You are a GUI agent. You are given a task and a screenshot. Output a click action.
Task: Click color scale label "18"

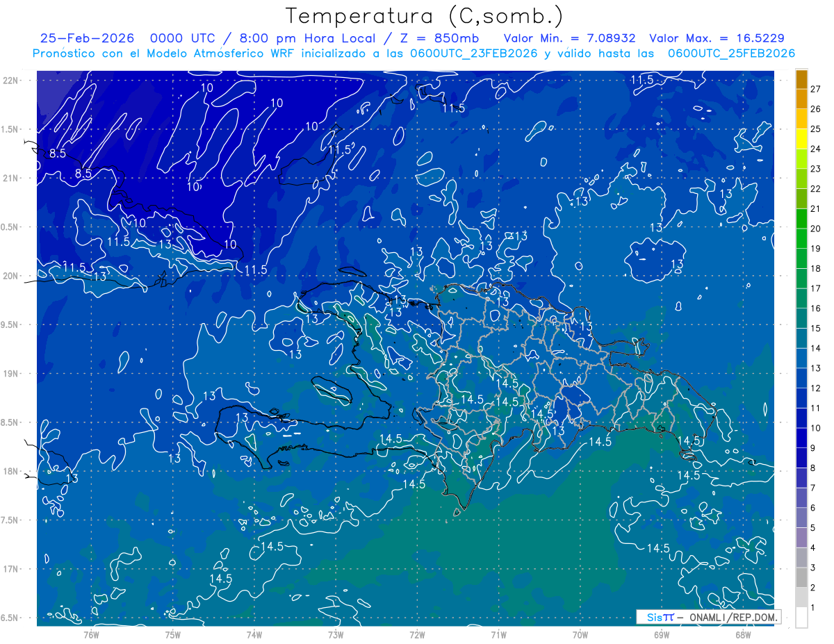coord(815,269)
